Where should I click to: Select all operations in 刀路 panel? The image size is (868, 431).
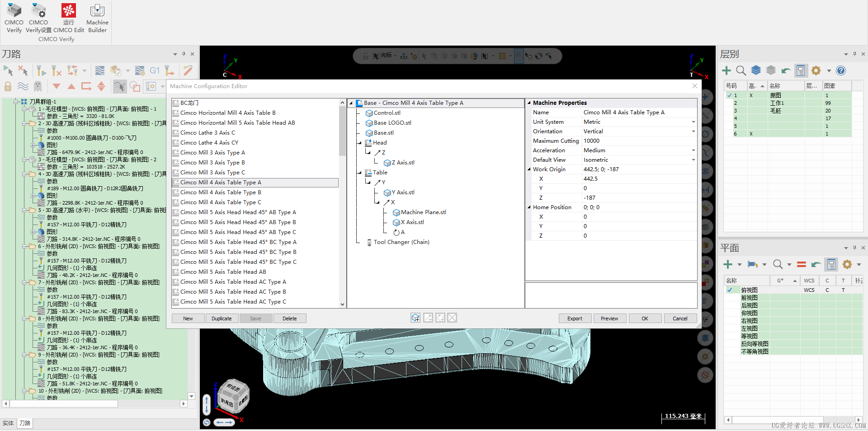8,70
